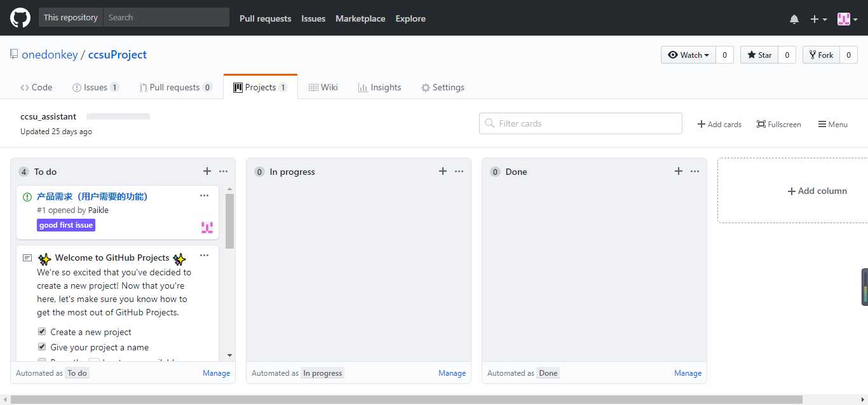Click Manage under the Done column
868x405 pixels.
[x=688, y=373]
